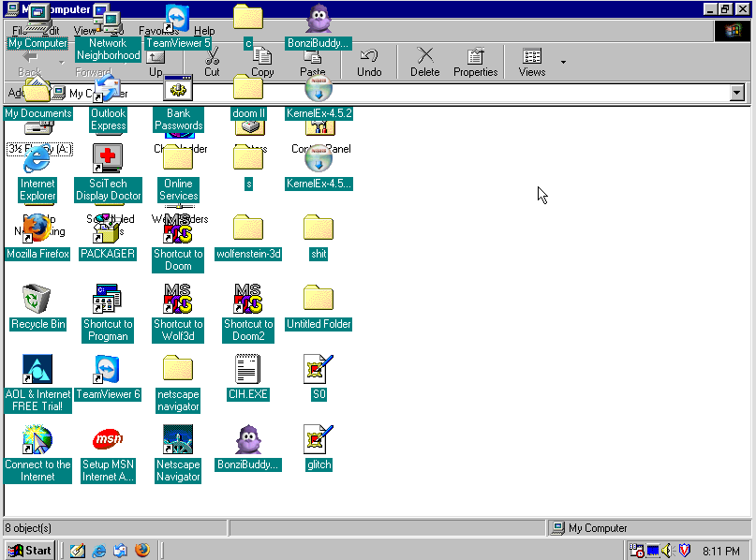The height and width of the screenshot is (560, 756).
Task: Open BonziBuddy on the desktop
Action: click(x=247, y=438)
